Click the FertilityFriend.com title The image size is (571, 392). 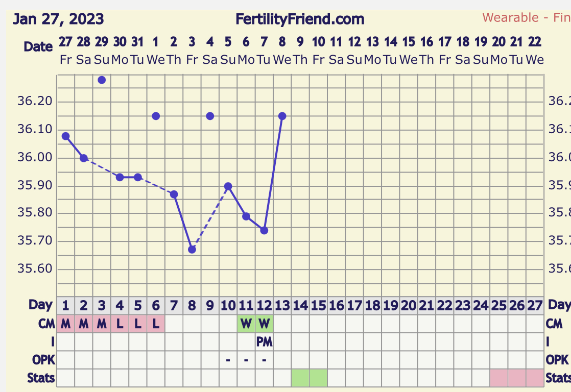pos(300,19)
